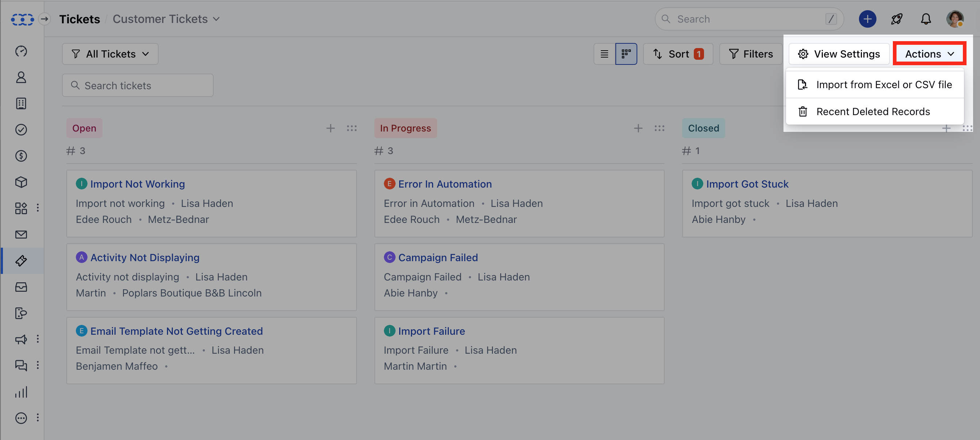Image resolution: width=980 pixels, height=440 pixels.
Task: Toggle the Actions dropdown
Action: pos(929,54)
